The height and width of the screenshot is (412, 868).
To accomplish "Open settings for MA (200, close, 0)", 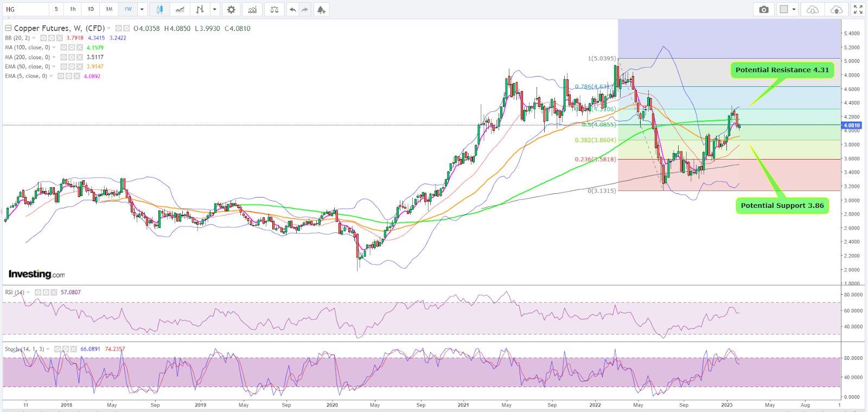I will (x=72, y=57).
